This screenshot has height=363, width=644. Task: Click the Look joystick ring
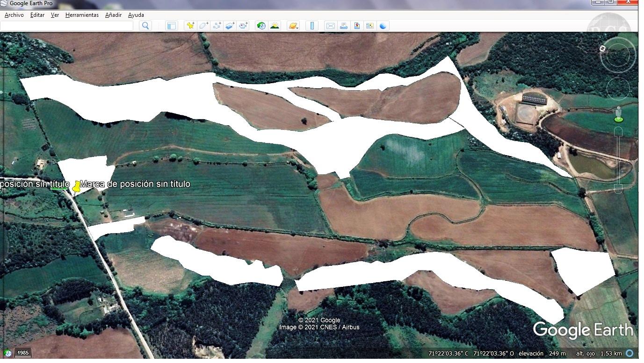point(618,56)
